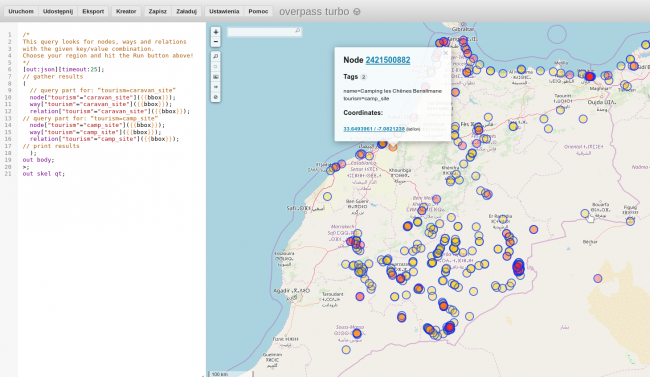Click the 'out skel qt;' line

tap(44, 174)
